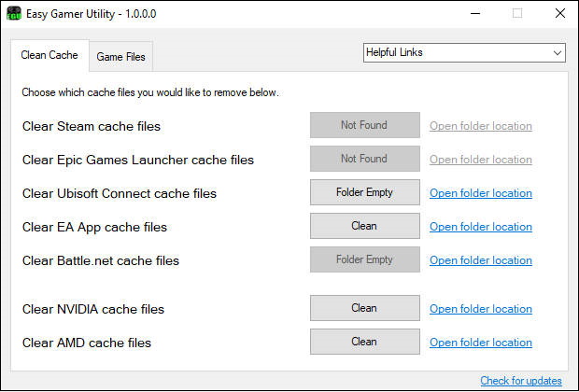Clean the NVIDIA cache files

[364, 309]
